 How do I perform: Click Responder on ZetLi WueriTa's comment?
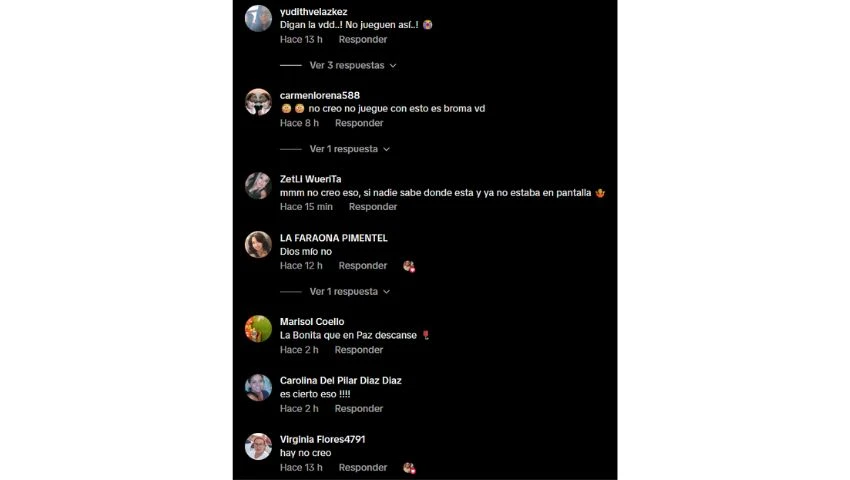[x=373, y=207]
